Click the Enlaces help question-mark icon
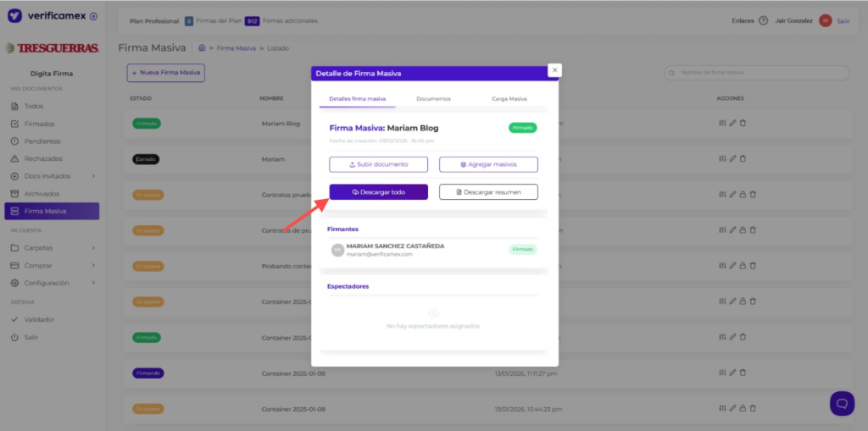This screenshot has width=868, height=431. tap(763, 20)
